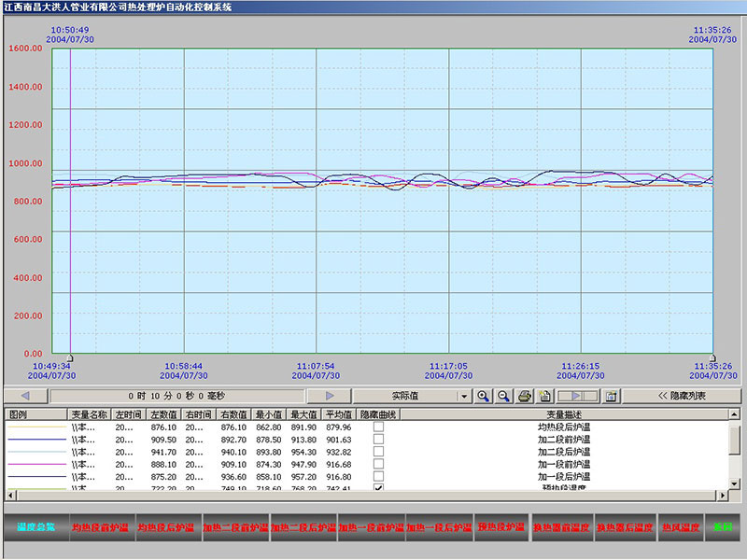Click the clipboard icon next to the printer
The image size is (747, 560).
point(545,396)
